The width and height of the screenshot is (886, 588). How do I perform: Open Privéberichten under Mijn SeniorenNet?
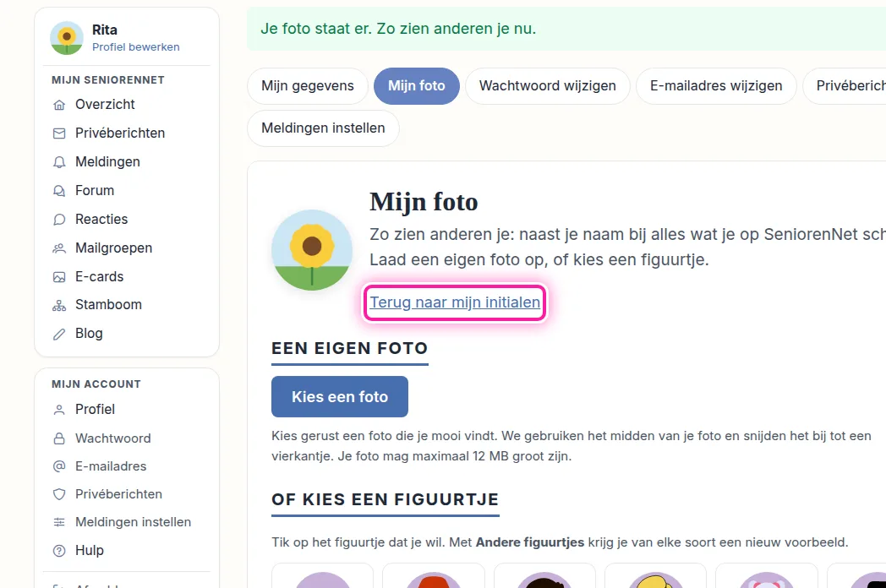[x=120, y=133]
